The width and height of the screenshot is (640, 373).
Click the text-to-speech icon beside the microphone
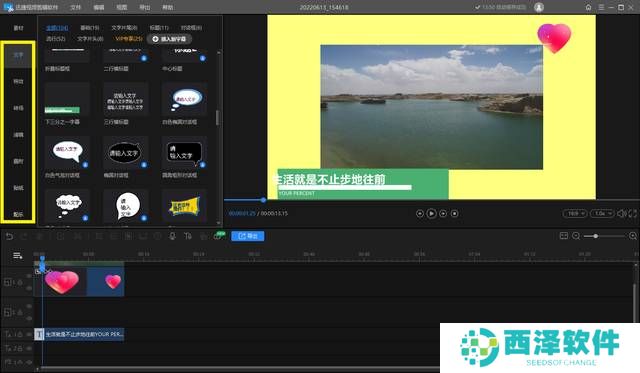click(188, 236)
